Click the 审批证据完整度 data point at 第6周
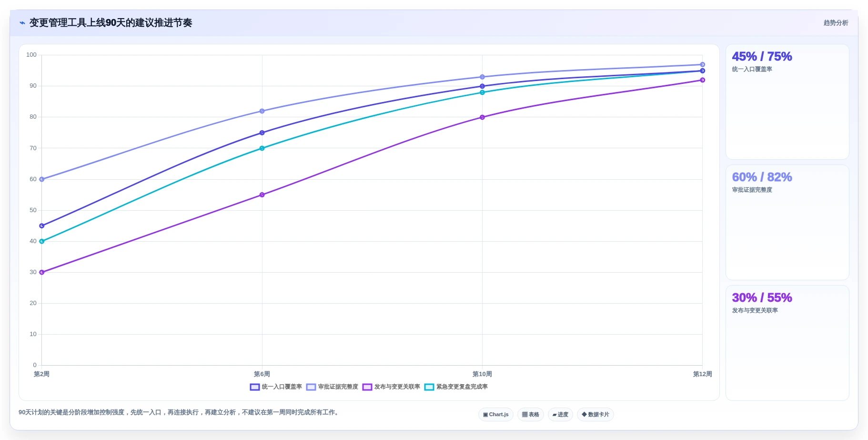868x440 pixels. click(x=262, y=111)
